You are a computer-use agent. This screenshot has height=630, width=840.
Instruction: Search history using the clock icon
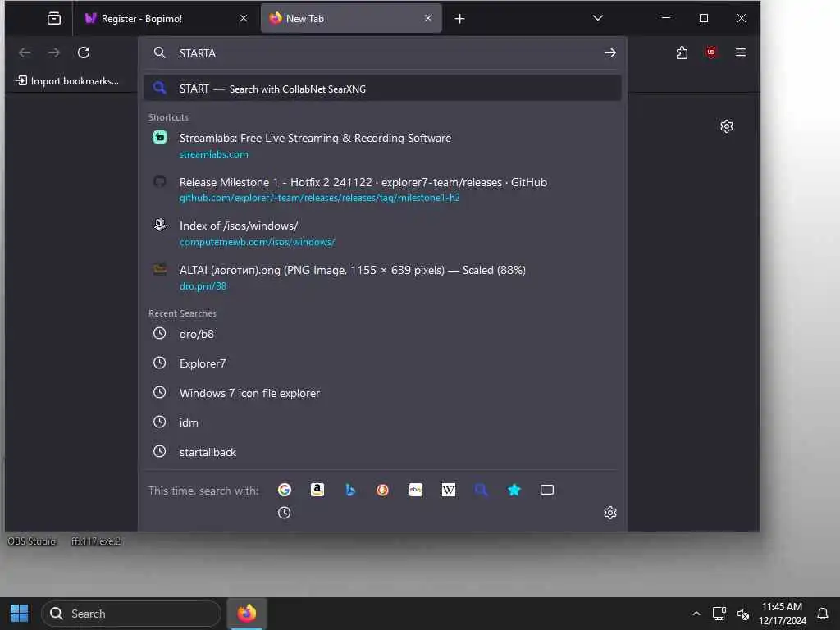(285, 513)
